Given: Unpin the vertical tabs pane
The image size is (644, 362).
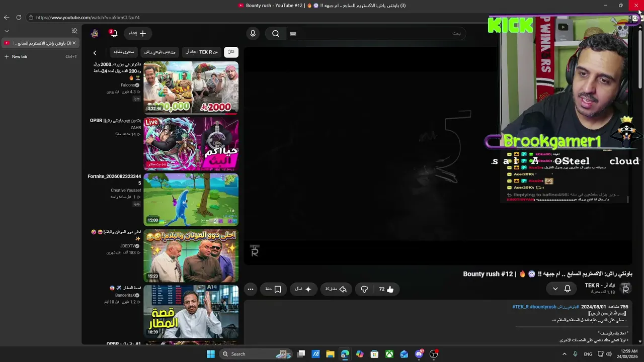Looking at the screenshot, I should [x=74, y=31].
